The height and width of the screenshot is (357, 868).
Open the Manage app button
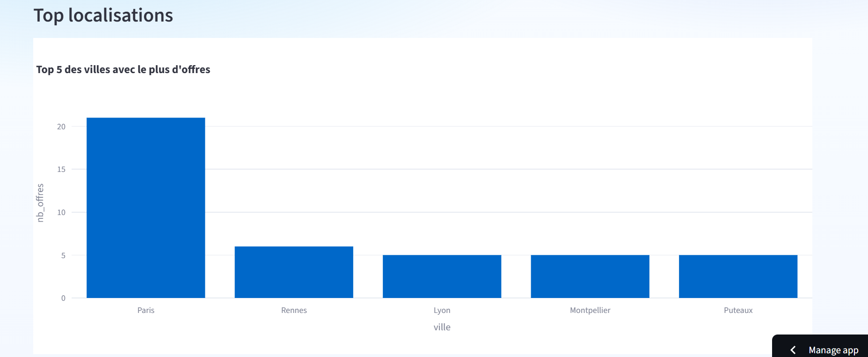point(833,350)
